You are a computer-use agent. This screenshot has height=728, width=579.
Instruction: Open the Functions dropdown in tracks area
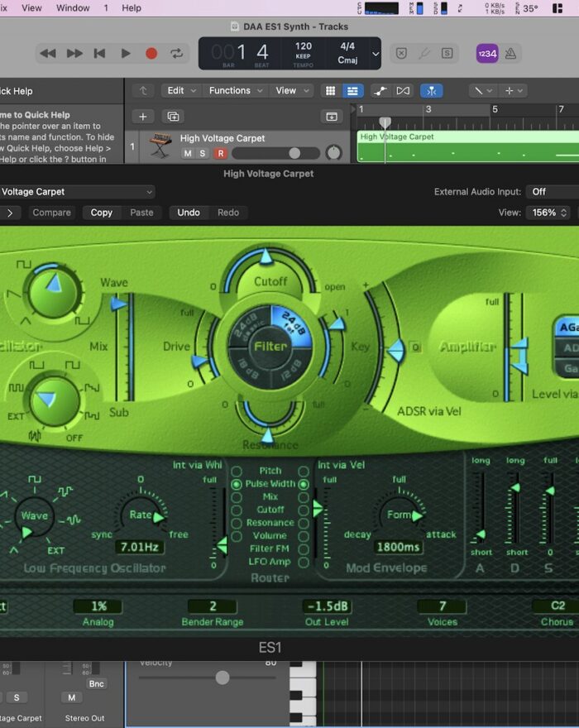[236, 90]
